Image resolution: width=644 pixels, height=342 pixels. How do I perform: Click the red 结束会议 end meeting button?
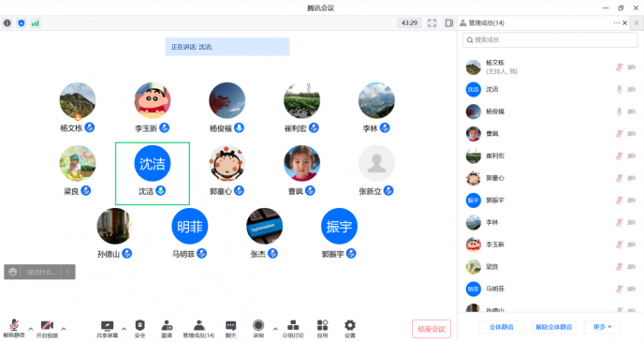[432, 329]
